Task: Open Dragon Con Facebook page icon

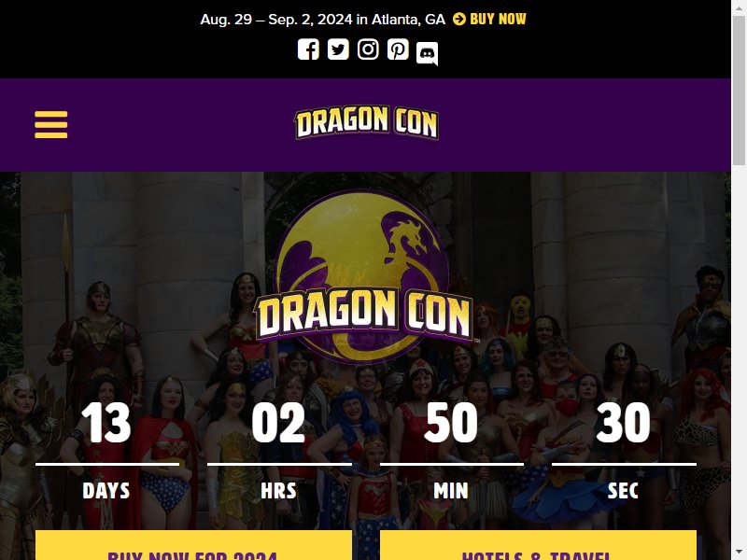Action: click(x=308, y=49)
